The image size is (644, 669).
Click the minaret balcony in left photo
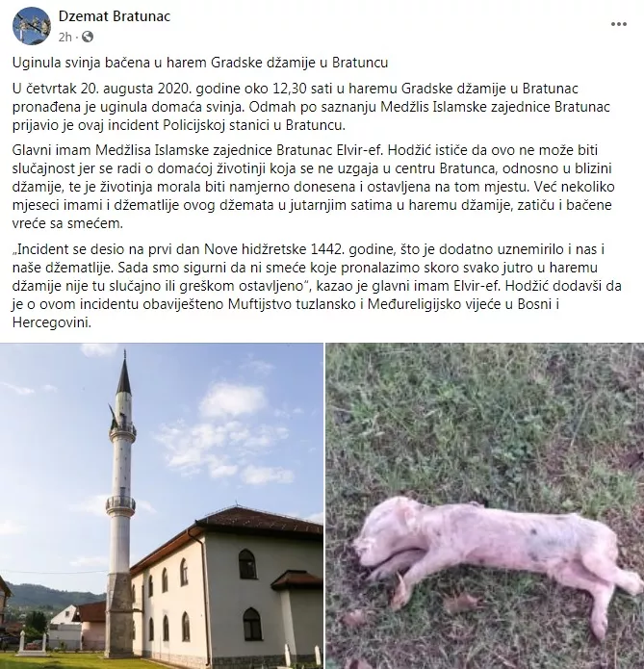tap(120, 504)
